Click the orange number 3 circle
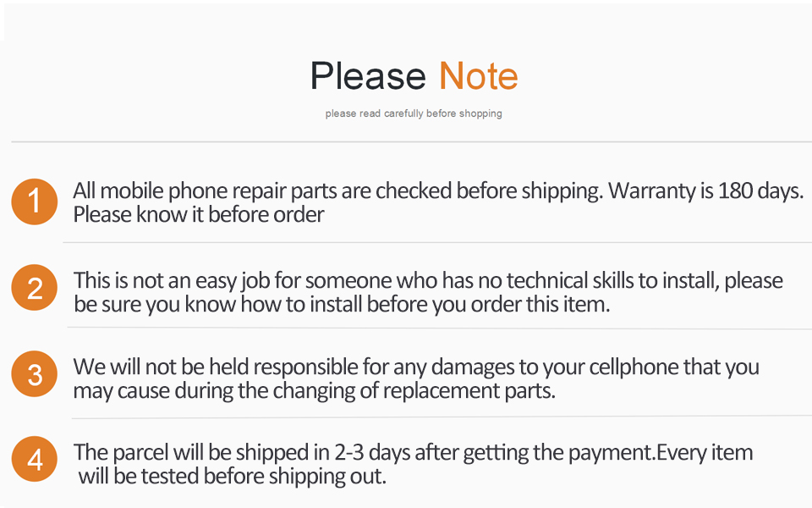The image size is (812, 508). click(35, 374)
